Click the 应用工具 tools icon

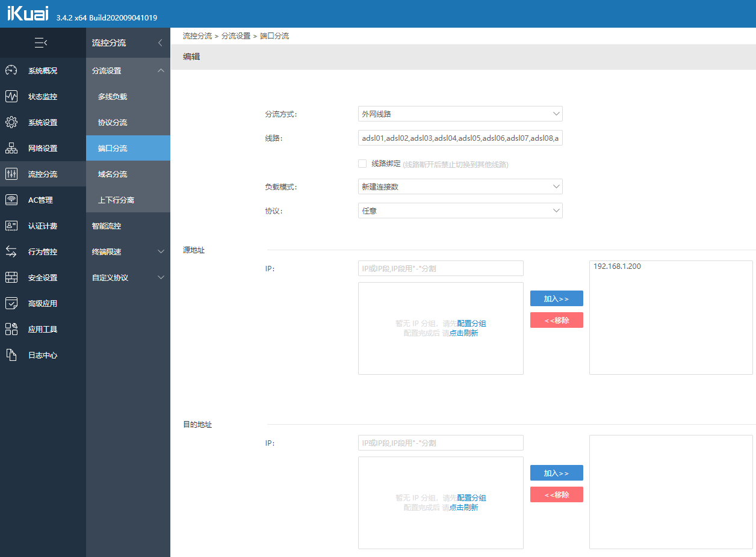click(x=11, y=329)
